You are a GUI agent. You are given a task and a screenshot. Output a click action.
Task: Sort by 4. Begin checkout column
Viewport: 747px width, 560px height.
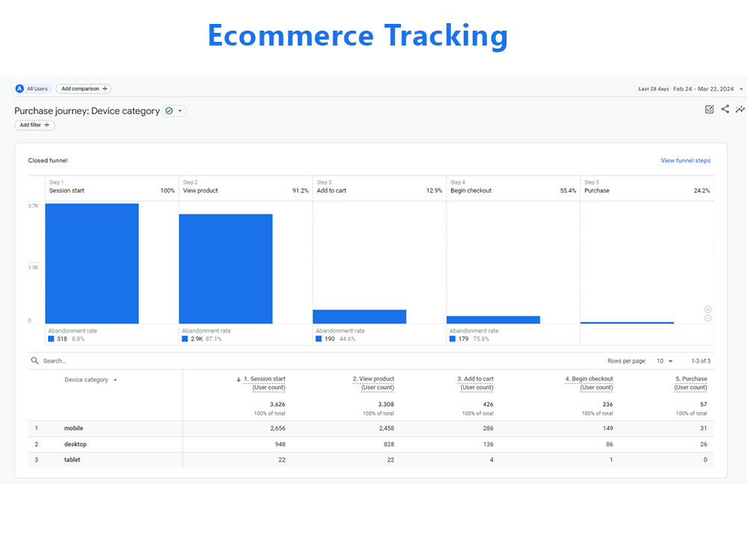(x=589, y=383)
